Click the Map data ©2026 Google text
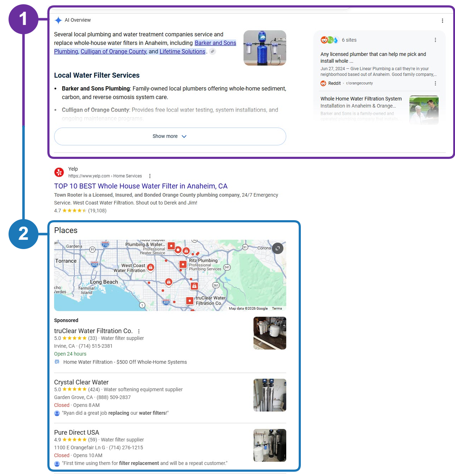This screenshot has width=455, height=476. click(x=248, y=309)
